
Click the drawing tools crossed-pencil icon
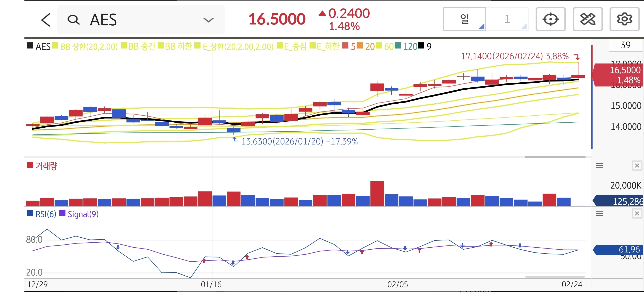587,19
